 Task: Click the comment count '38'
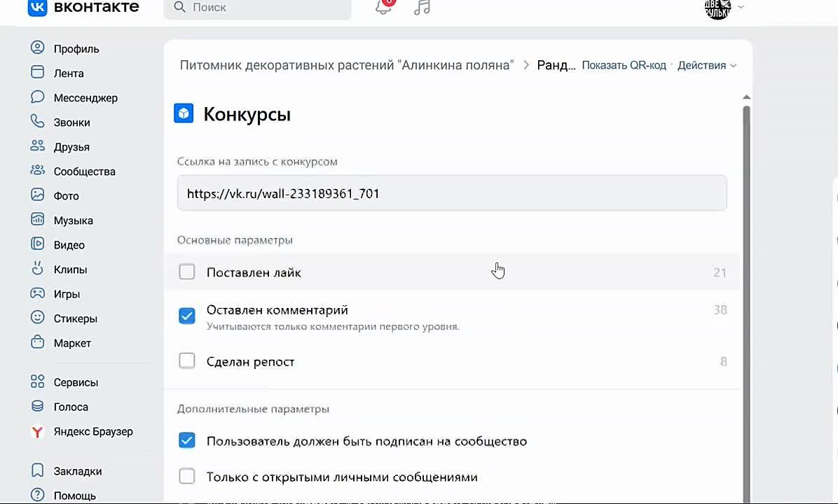[x=720, y=309]
